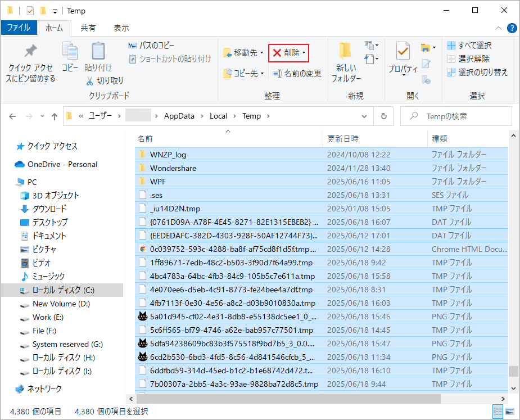Create a new folder with 新しいフォルダー
Screen dimensions: 520x420
click(x=346, y=62)
